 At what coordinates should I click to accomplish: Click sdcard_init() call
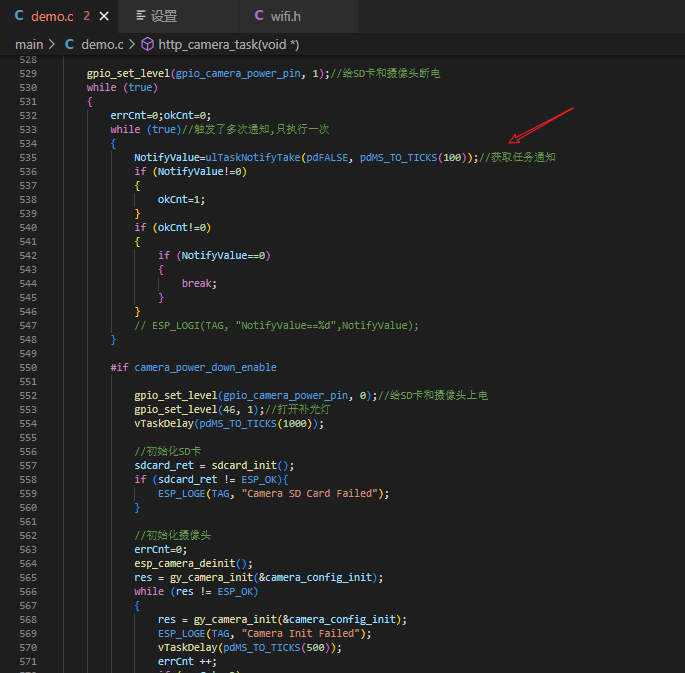coord(253,466)
